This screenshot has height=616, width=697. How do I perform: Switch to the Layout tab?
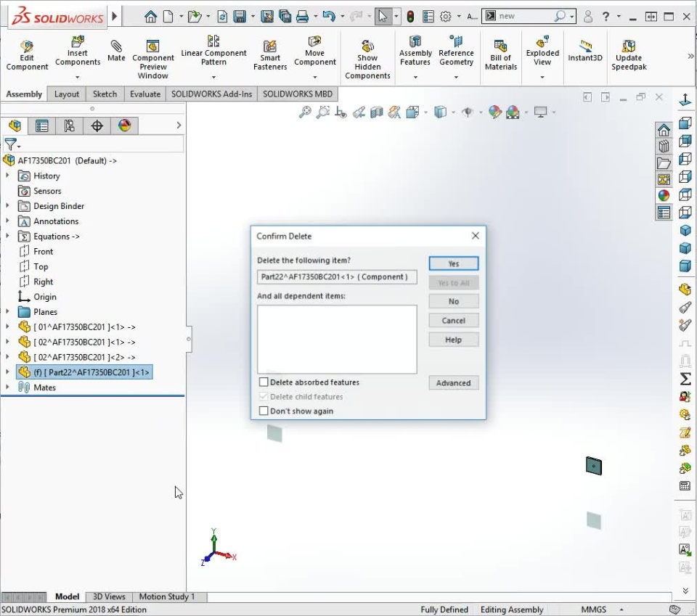coord(67,94)
